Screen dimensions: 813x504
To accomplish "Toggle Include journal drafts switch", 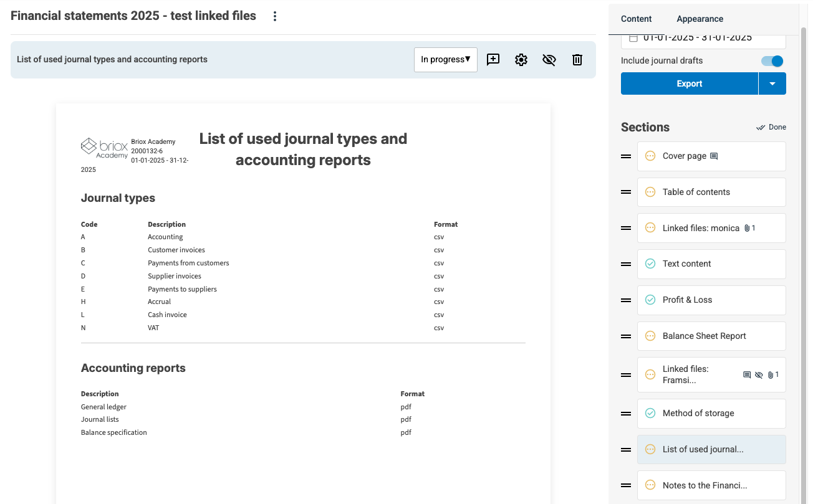I will pos(772,61).
